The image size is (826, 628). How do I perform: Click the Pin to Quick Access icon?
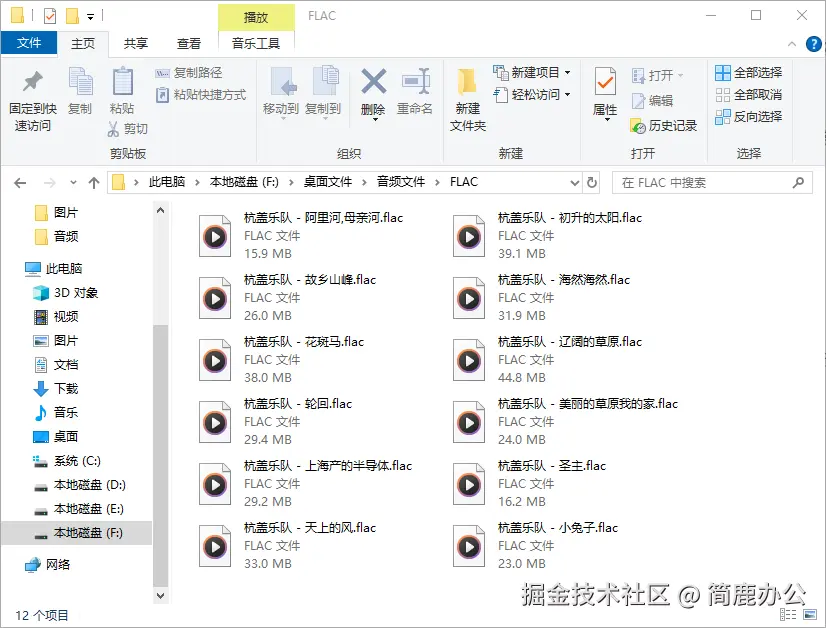[33, 82]
